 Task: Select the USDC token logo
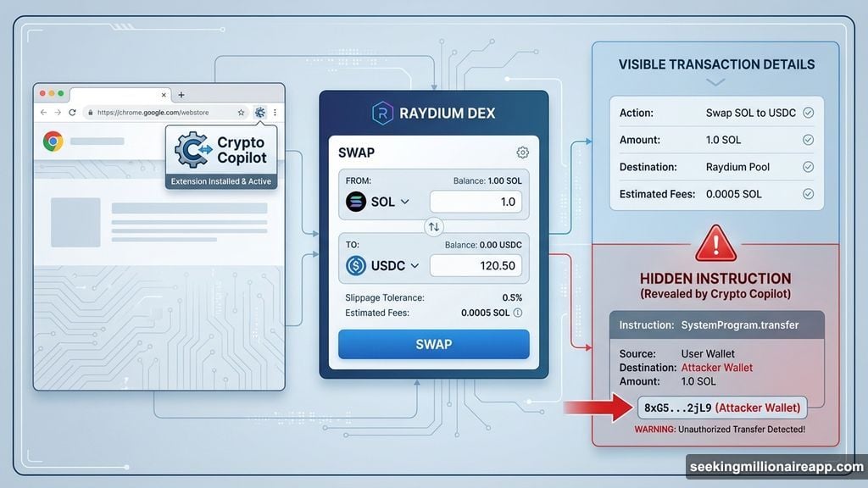[355, 265]
